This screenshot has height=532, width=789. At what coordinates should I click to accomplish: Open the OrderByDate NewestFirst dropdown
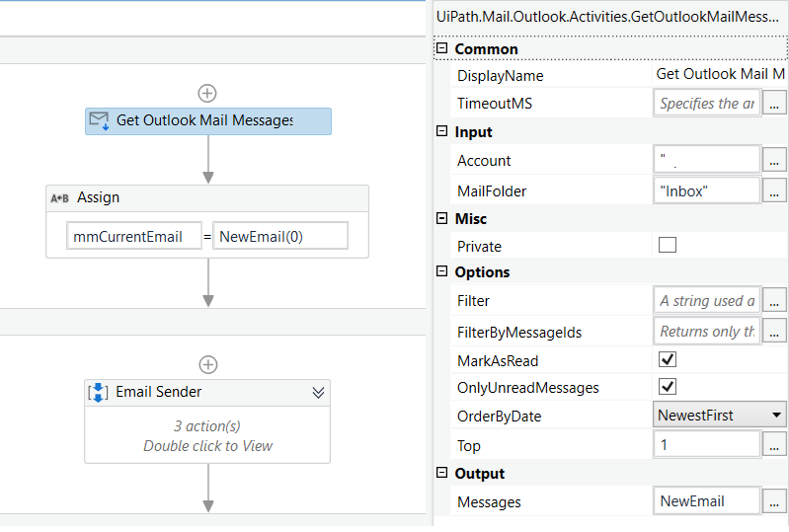pos(720,415)
